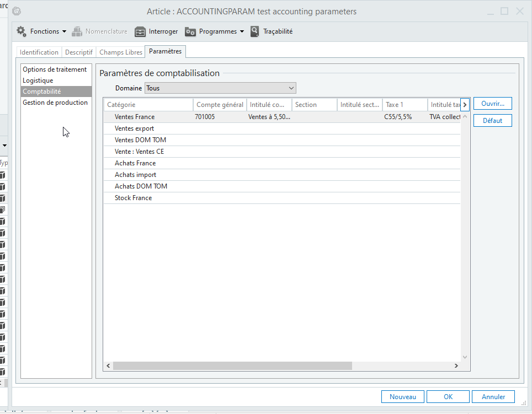Select Options de traitement in the list
This screenshot has width=532, height=414.
56,69
